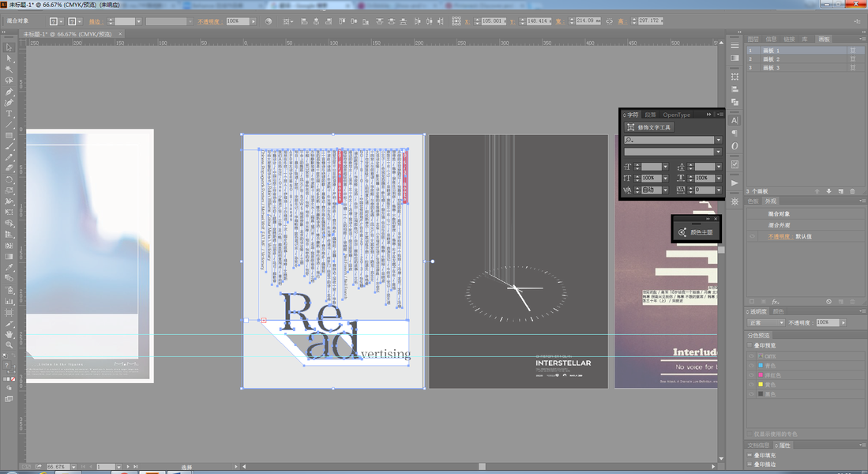Image resolution: width=868 pixels, height=474 pixels.
Task: Toggle visibility eye for 黑色 separation
Action: coord(752,393)
